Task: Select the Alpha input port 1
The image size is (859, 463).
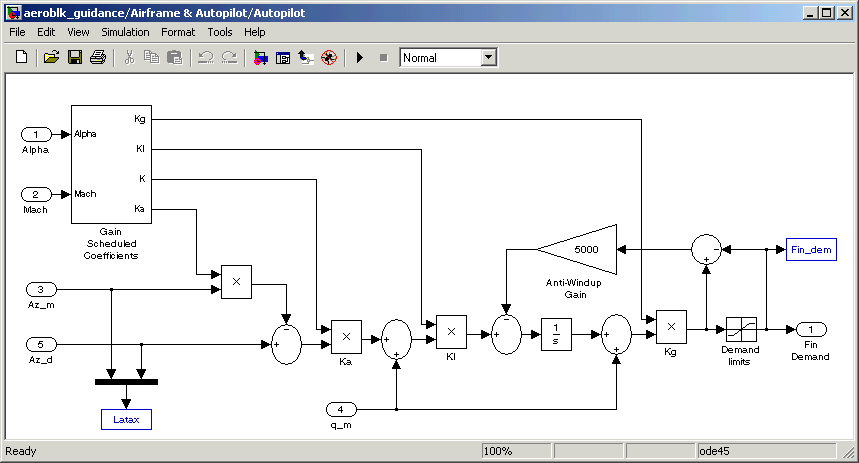Action: (36, 134)
